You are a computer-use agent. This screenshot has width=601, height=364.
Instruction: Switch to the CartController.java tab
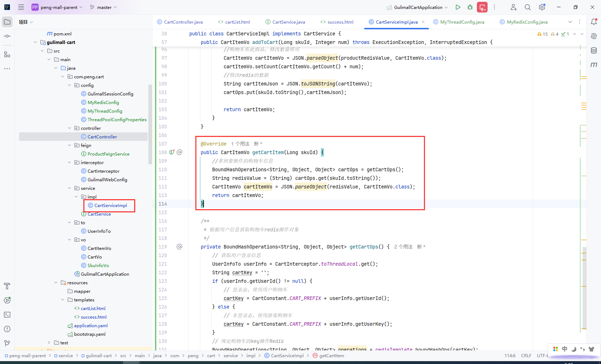point(180,22)
